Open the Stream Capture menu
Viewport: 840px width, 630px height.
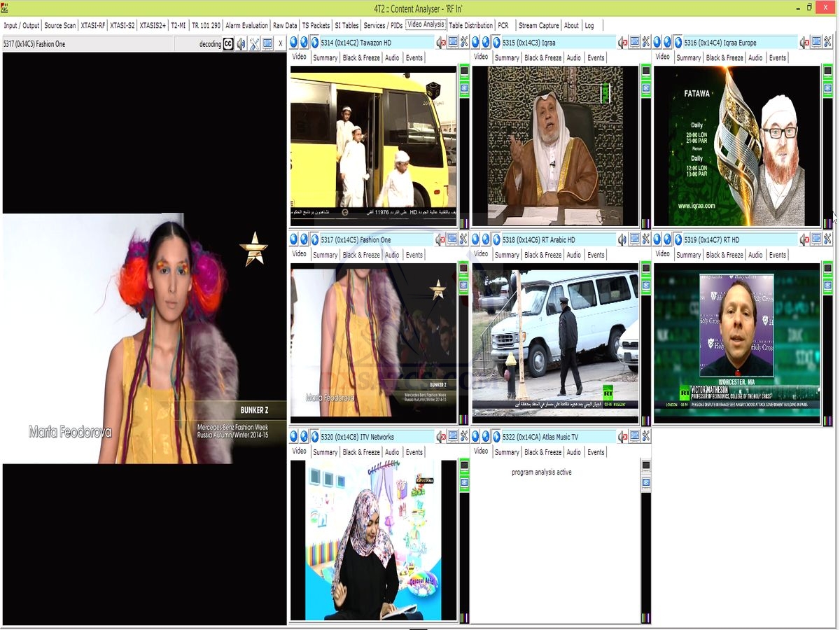(538, 24)
